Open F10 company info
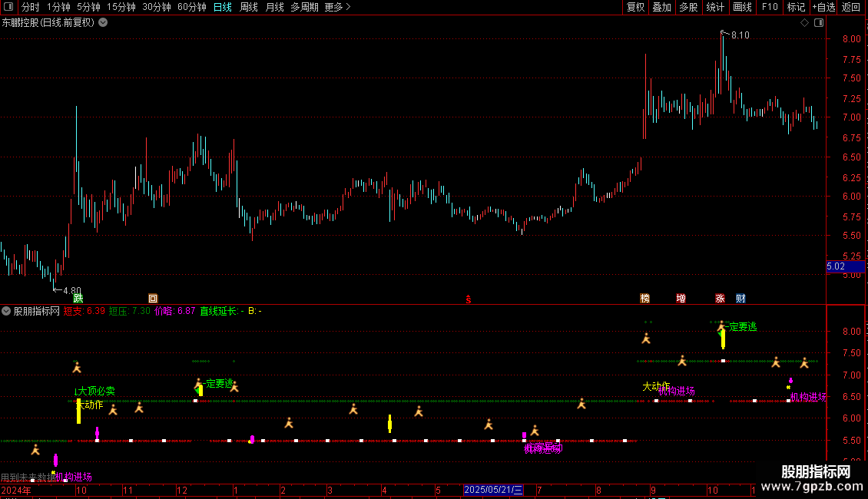Viewport: 868px width, 499px height. [x=770, y=7]
